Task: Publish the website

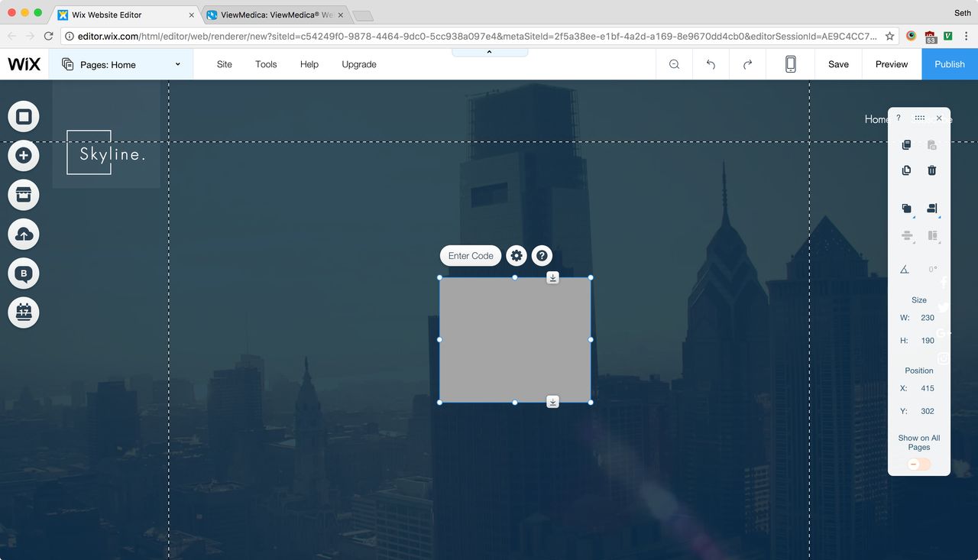Action: [949, 64]
